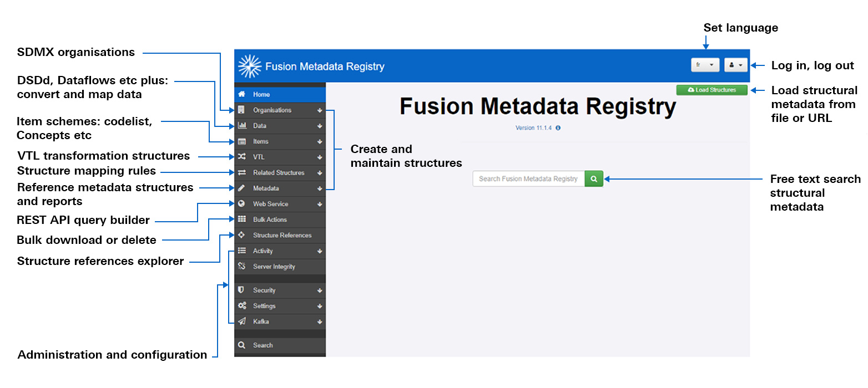Click the Metadata pencil icon
Viewport: 868px width, 388px height.
(241, 188)
